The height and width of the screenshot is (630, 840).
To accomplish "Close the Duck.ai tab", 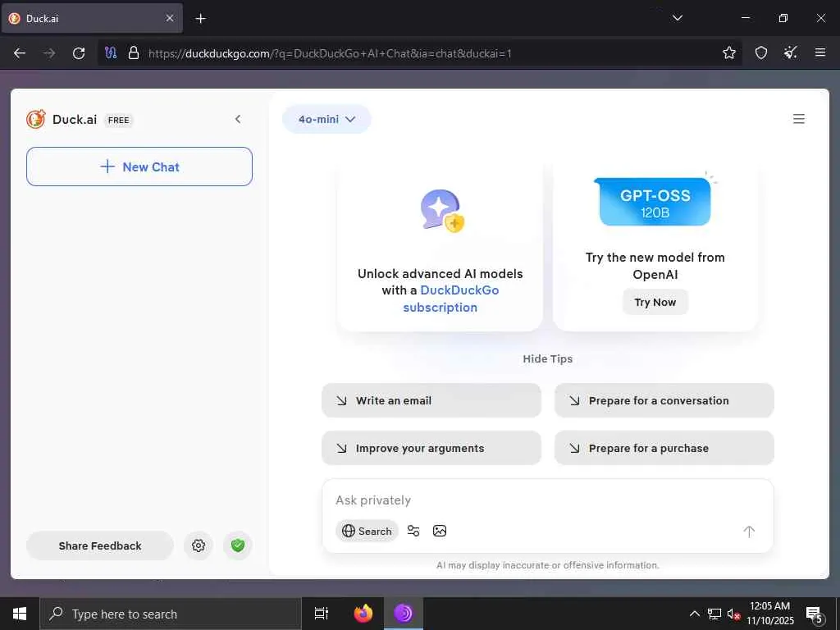I will tap(169, 18).
